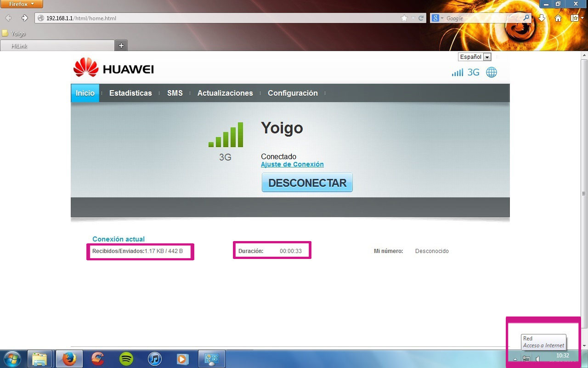Image resolution: width=588 pixels, height=368 pixels.
Task: Click the duration value 00:00:33
Action: coord(291,251)
